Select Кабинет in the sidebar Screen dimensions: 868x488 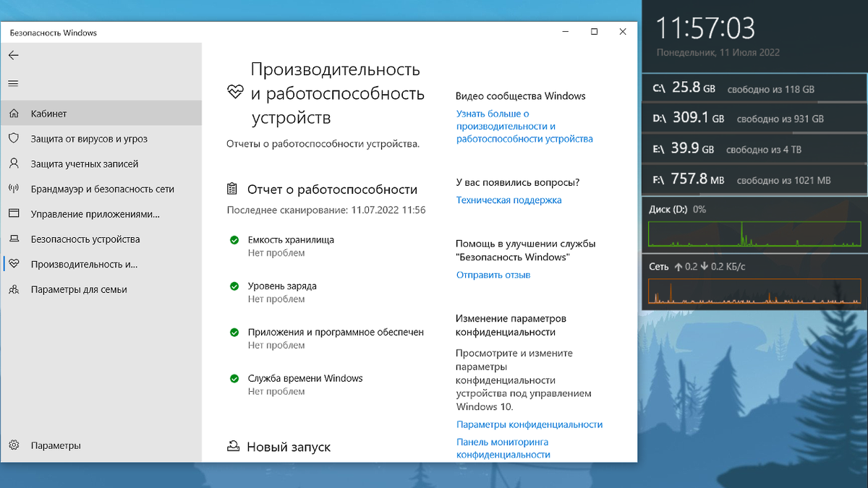click(101, 114)
